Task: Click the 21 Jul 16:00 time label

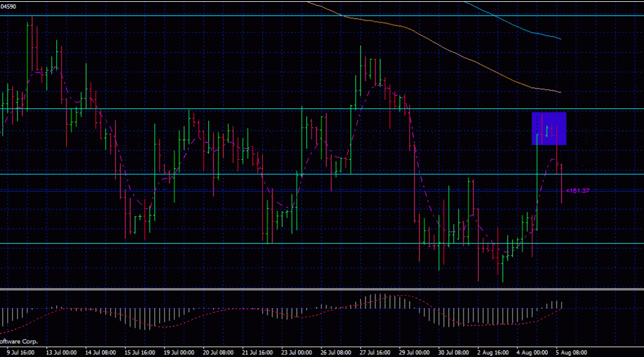Action: tap(257, 353)
